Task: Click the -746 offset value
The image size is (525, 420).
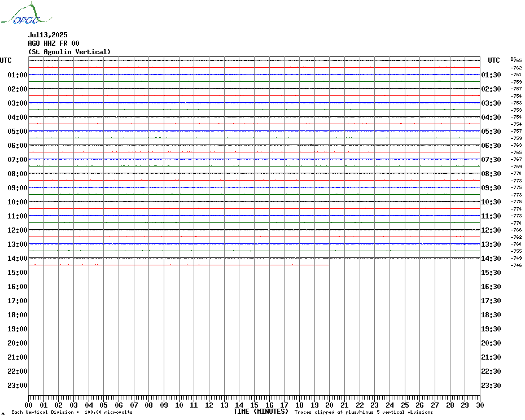Action: pyautogui.click(x=517, y=265)
